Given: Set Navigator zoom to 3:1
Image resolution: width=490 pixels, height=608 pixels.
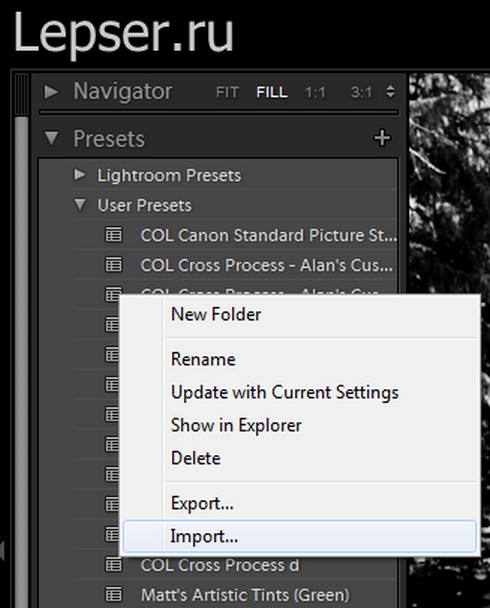Looking at the screenshot, I should pos(361,93).
